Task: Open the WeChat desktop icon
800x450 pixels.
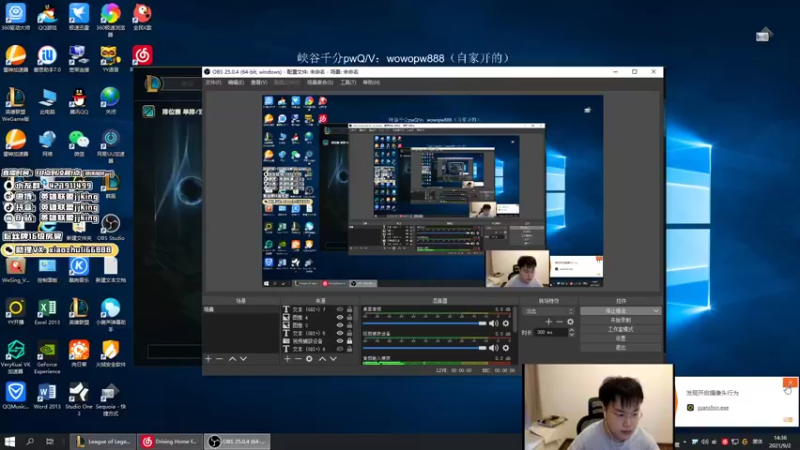Action: pos(79,143)
